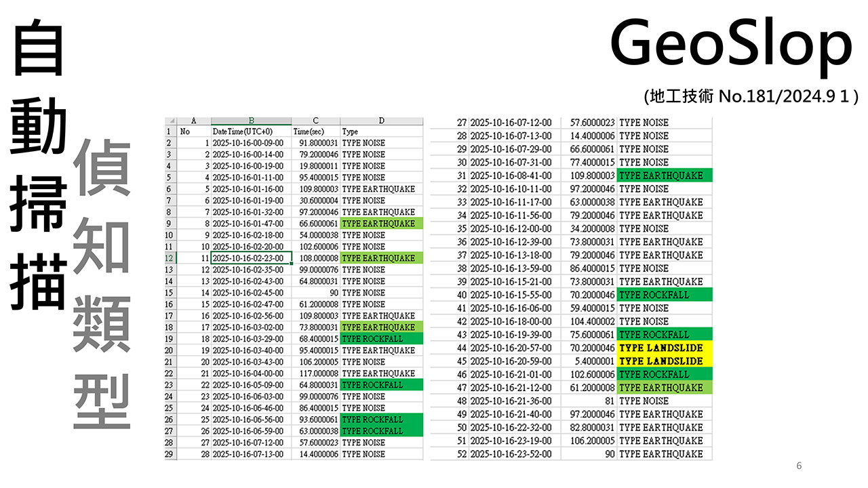
Task: Select the time value 117.000008 cell
Action: coord(316,373)
